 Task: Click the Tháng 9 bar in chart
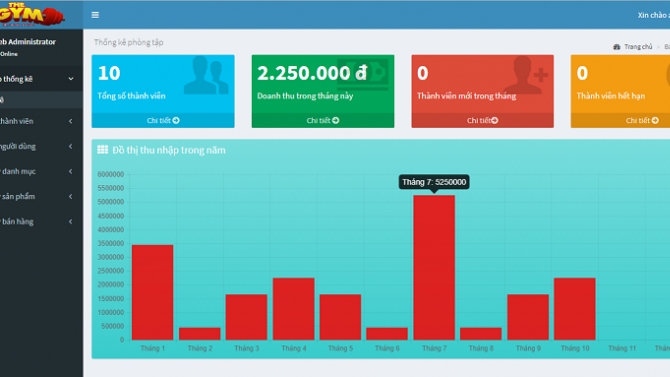(x=528, y=317)
